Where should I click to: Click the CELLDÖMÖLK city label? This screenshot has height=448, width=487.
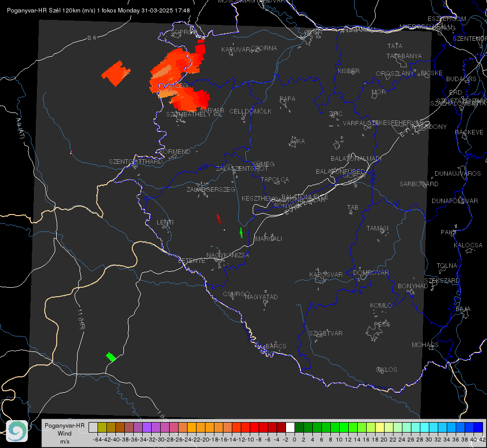(250, 112)
